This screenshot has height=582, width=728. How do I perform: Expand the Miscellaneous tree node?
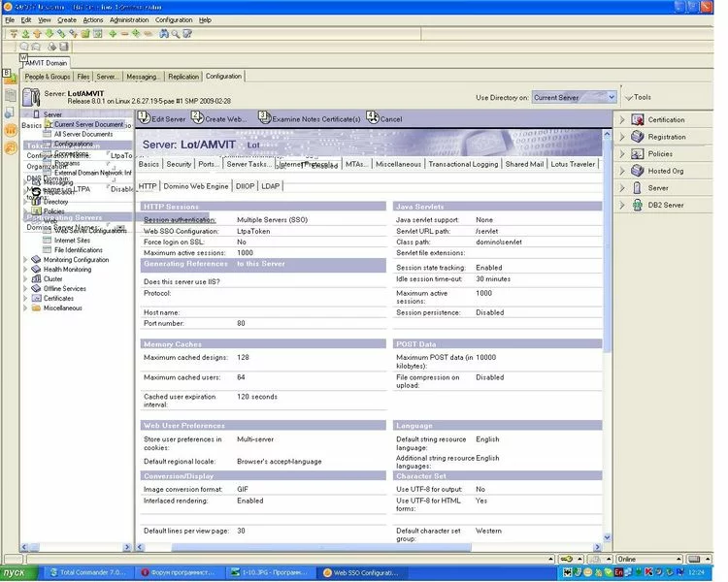pos(26,308)
